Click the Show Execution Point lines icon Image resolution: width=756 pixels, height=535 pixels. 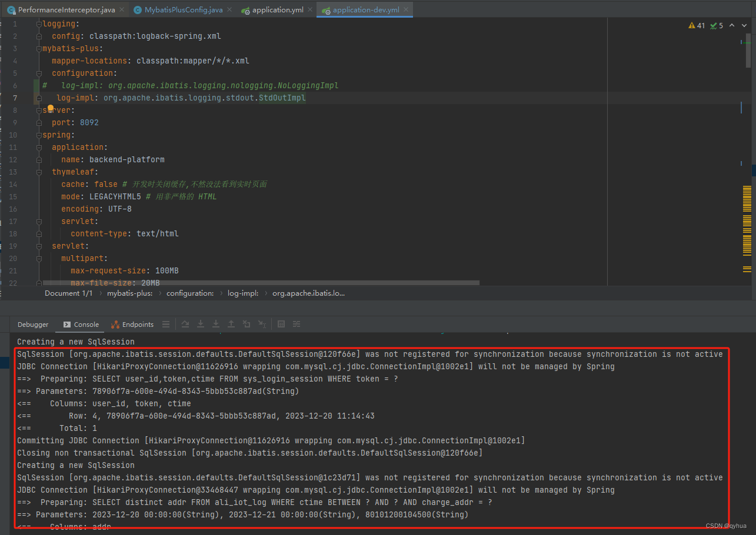tap(166, 325)
